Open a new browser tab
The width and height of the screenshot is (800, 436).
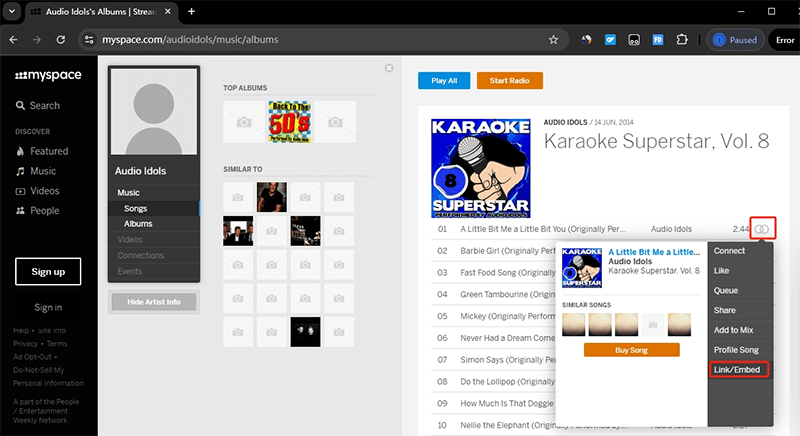(x=191, y=11)
